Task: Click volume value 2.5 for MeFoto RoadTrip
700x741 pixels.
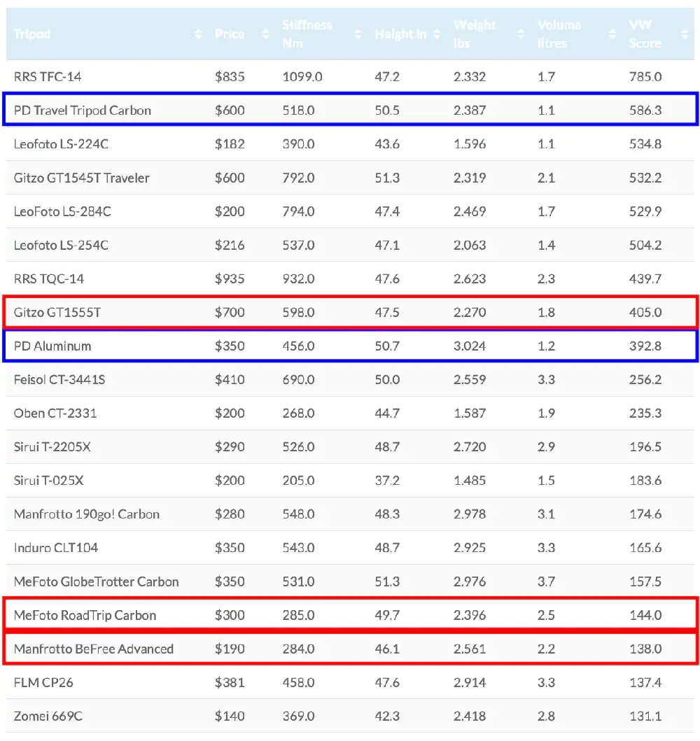Action: point(546,615)
